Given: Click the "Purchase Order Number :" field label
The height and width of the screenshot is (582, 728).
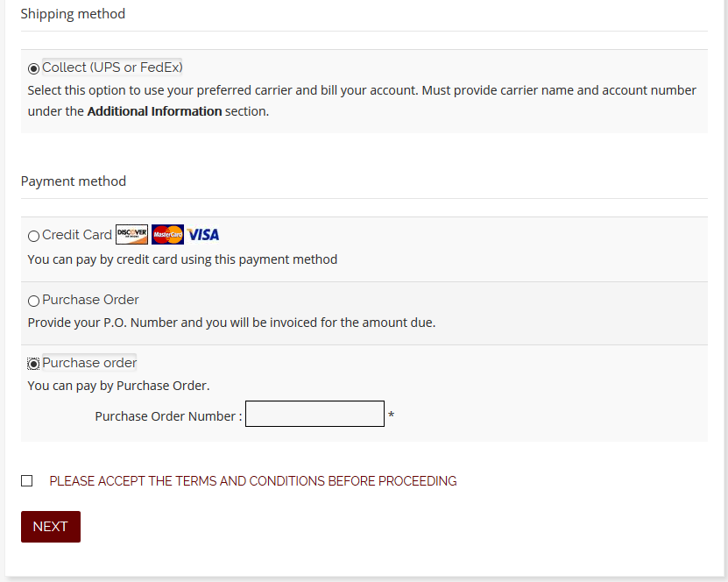Looking at the screenshot, I should (x=168, y=416).
